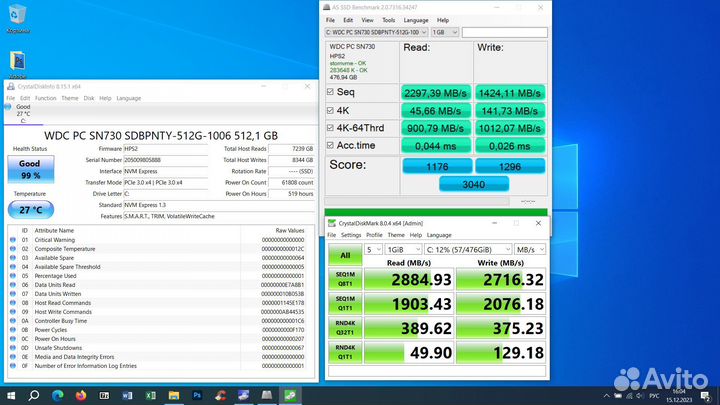Open File Explorer from the taskbar
The height and width of the screenshot is (405, 720).
(174, 395)
